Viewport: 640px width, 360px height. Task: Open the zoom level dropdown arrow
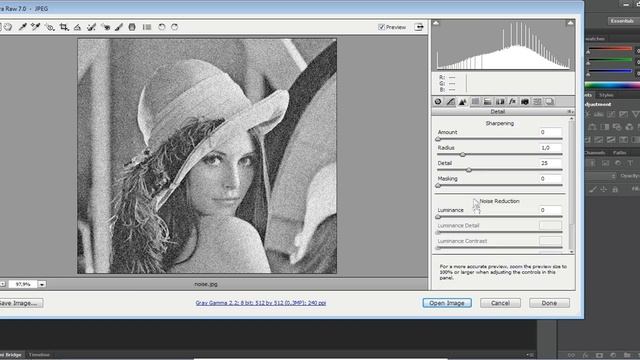[42, 284]
